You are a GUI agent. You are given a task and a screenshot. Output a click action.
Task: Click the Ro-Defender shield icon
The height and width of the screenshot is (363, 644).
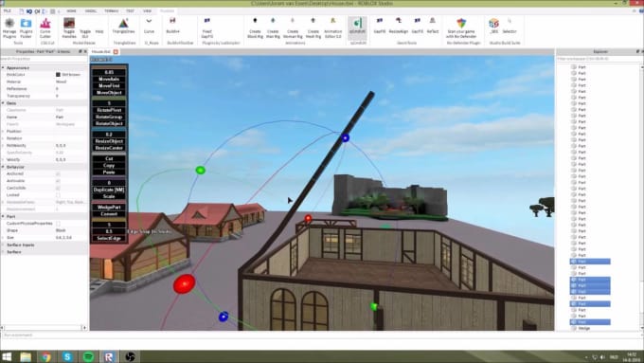(x=461, y=24)
